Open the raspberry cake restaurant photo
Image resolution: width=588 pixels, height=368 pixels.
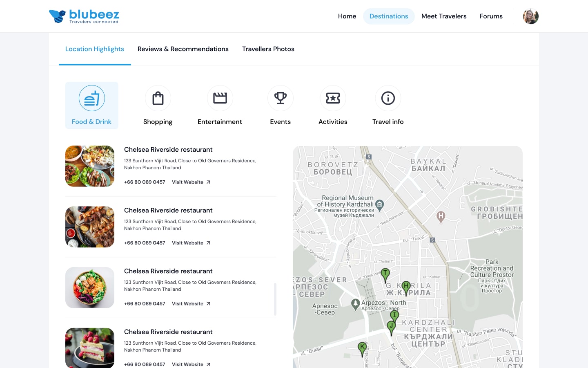coord(90,348)
